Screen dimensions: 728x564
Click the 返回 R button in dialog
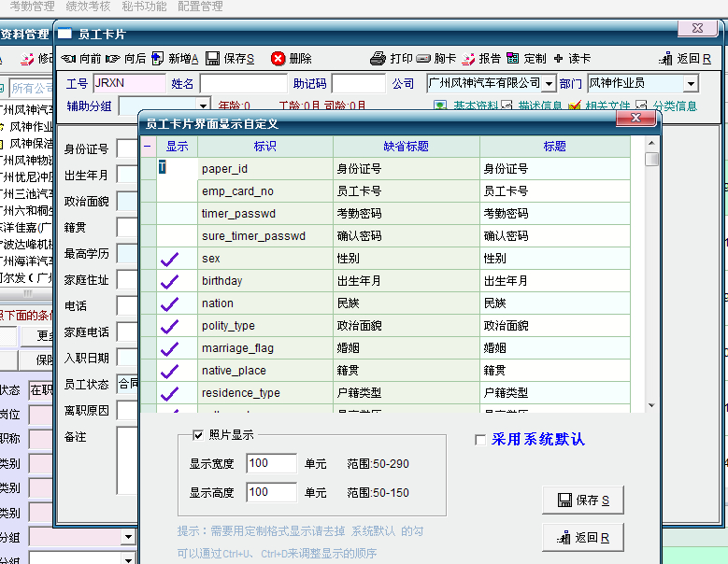pyautogui.click(x=582, y=538)
